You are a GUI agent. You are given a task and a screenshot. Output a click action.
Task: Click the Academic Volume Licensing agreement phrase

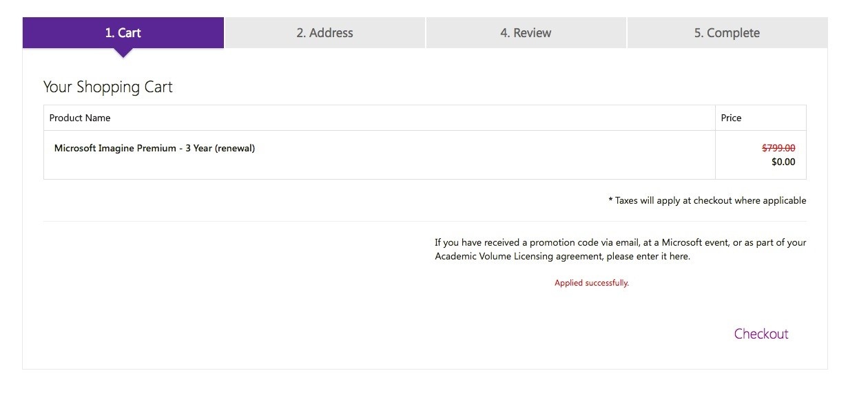tap(519, 257)
